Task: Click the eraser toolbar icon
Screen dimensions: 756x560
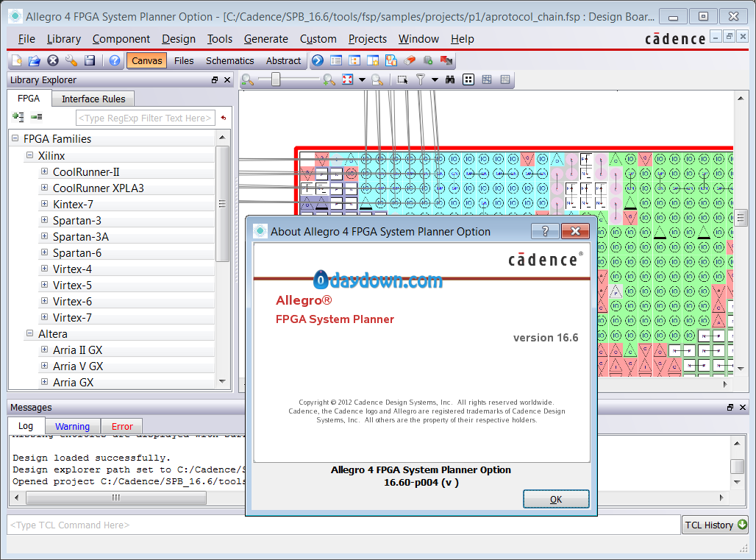Action: click(x=410, y=60)
